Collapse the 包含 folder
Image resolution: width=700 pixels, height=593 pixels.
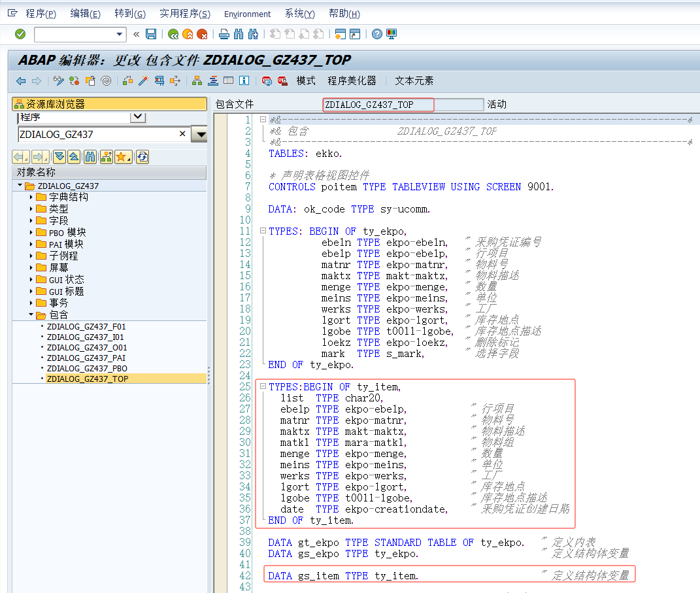point(31,314)
